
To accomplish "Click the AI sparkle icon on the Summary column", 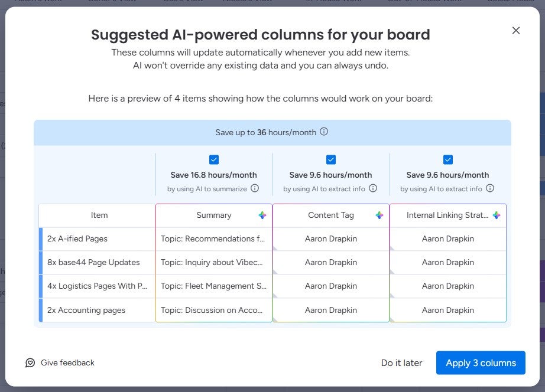I will click(x=261, y=215).
